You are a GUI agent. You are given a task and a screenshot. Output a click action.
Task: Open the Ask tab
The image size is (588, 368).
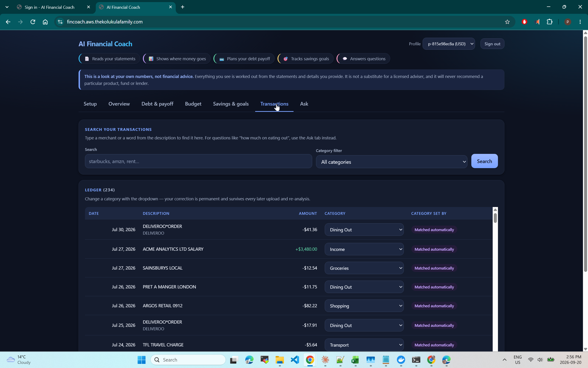[x=304, y=104]
